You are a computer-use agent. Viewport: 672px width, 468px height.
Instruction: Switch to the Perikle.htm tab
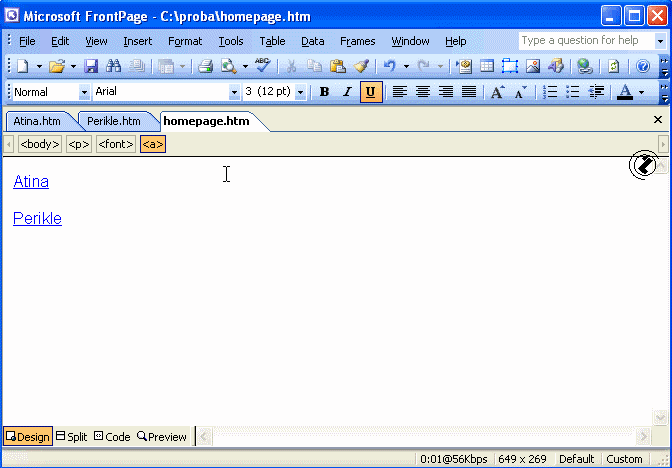tap(113, 121)
